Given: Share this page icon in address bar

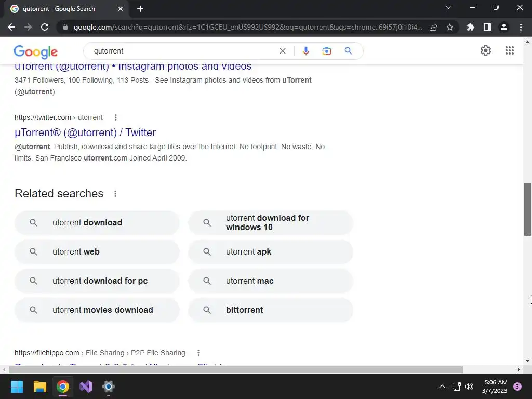Looking at the screenshot, I should pos(433,27).
